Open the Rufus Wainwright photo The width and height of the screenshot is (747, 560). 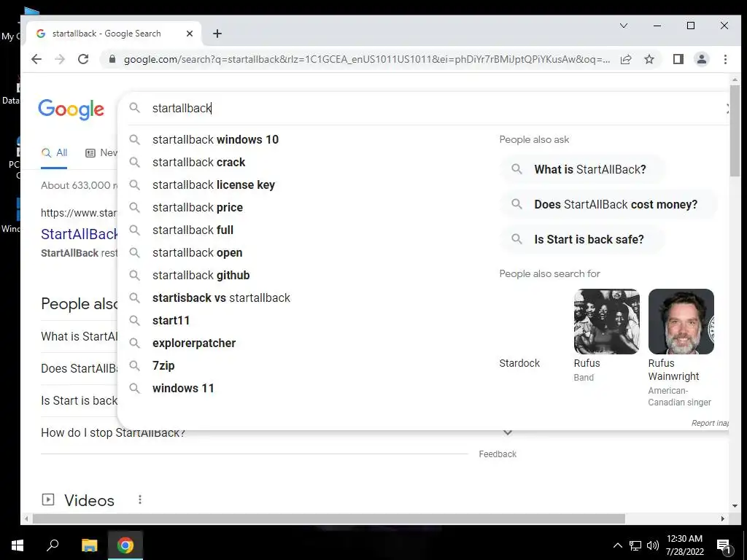[681, 322]
